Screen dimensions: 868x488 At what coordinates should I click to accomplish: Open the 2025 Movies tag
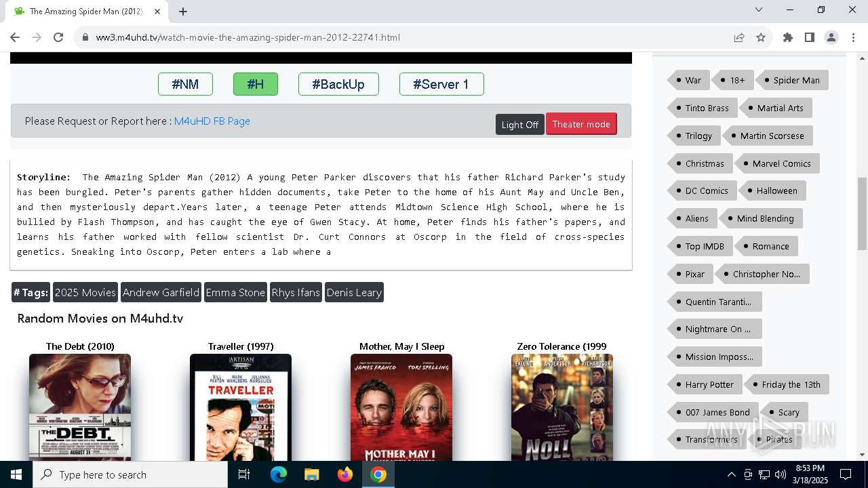[85, 292]
